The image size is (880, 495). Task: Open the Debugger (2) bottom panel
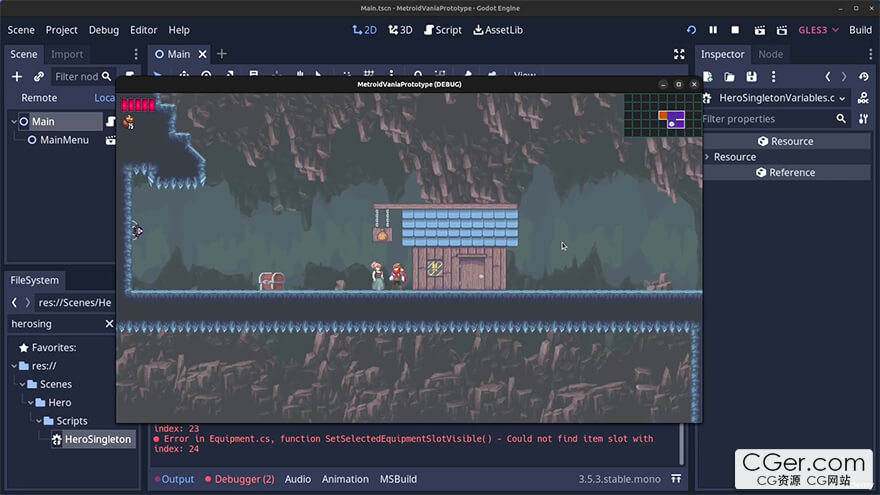(x=240, y=479)
